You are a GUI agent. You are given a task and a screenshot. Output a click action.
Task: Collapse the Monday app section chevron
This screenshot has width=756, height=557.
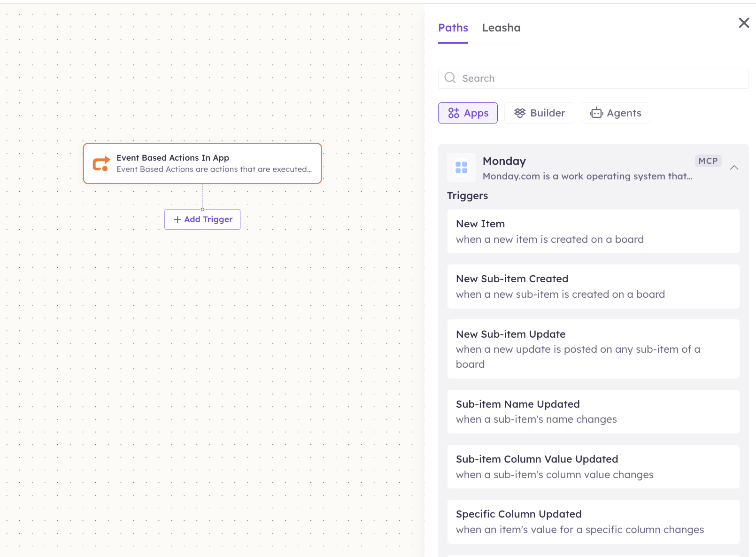pyautogui.click(x=734, y=168)
